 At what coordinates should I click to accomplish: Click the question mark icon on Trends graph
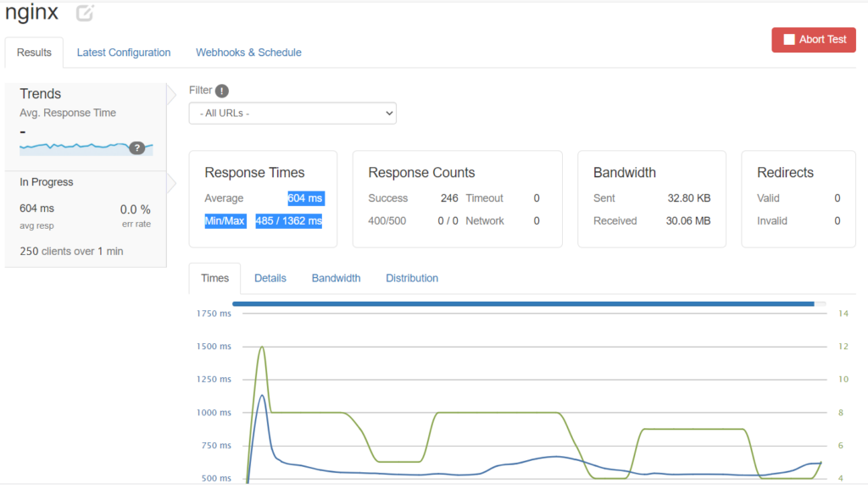tap(136, 147)
